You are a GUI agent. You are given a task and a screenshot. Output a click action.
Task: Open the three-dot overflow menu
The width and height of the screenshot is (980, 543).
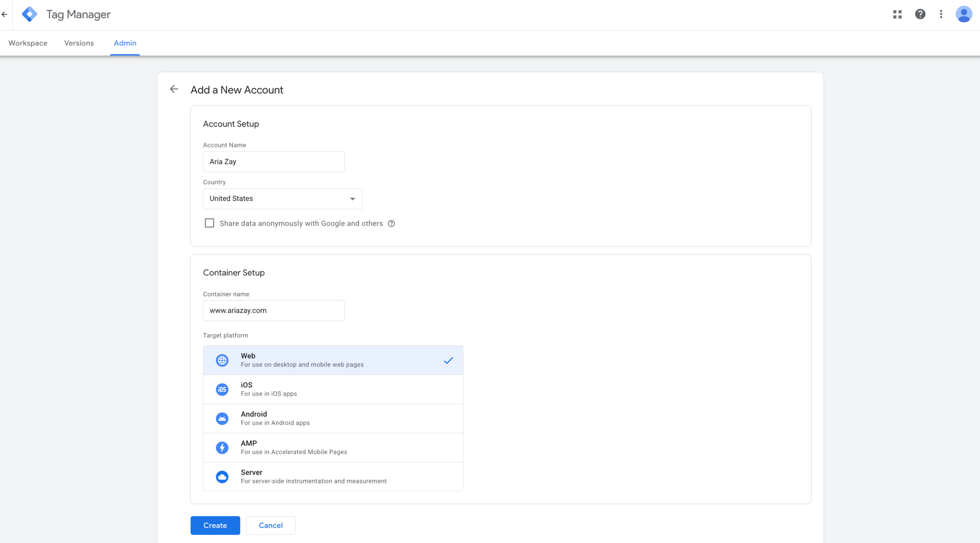click(942, 14)
